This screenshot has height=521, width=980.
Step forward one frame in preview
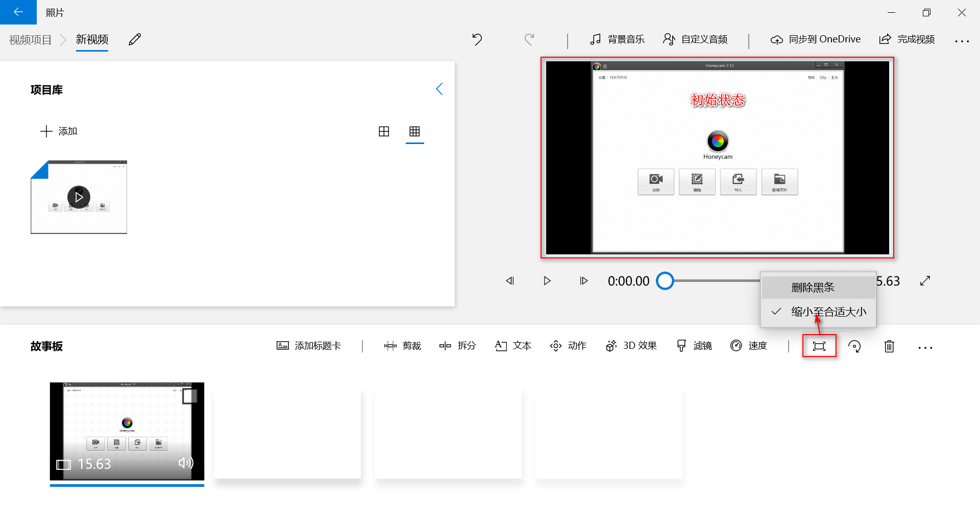584,281
